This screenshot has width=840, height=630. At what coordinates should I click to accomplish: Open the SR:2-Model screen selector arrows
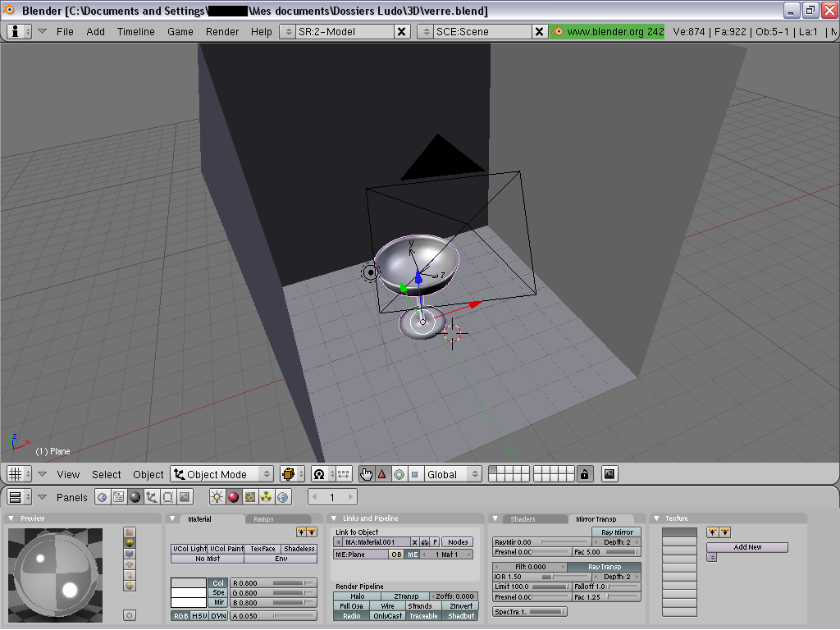[x=288, y=32]
